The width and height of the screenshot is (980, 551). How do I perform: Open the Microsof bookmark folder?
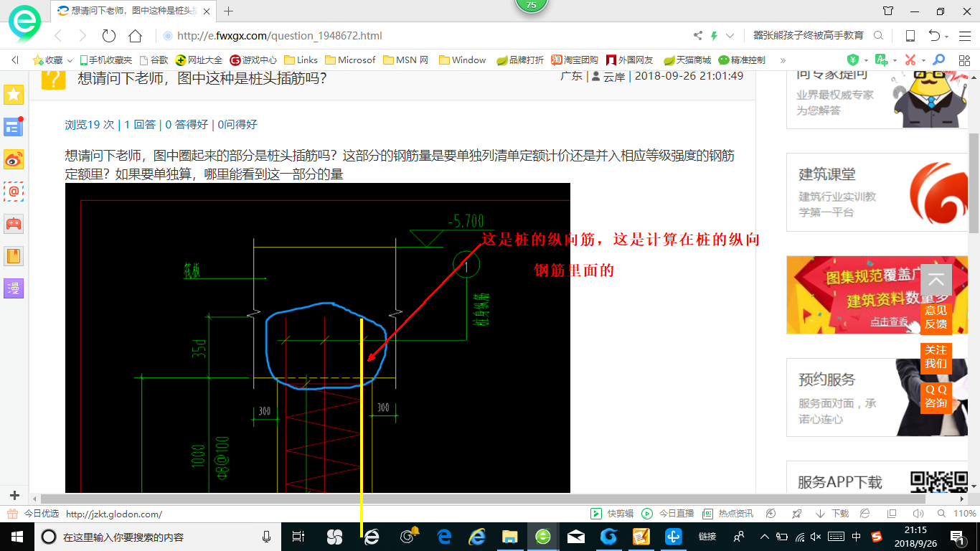(350, 60)
